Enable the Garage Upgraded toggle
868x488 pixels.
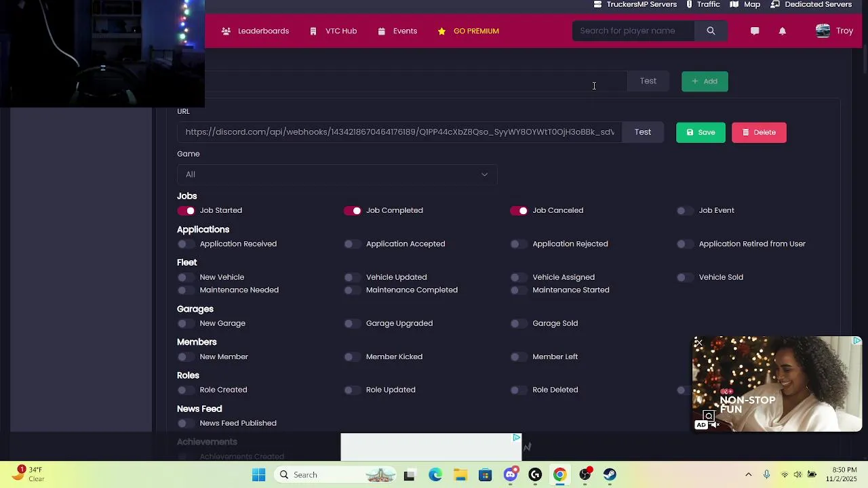tap(353, 323)
